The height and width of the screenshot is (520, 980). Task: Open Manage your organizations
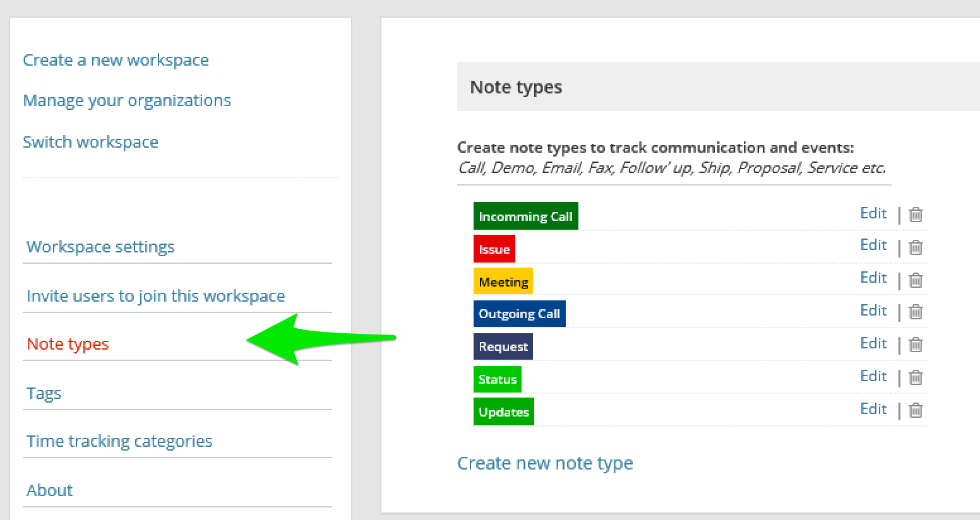click(127, 100)
